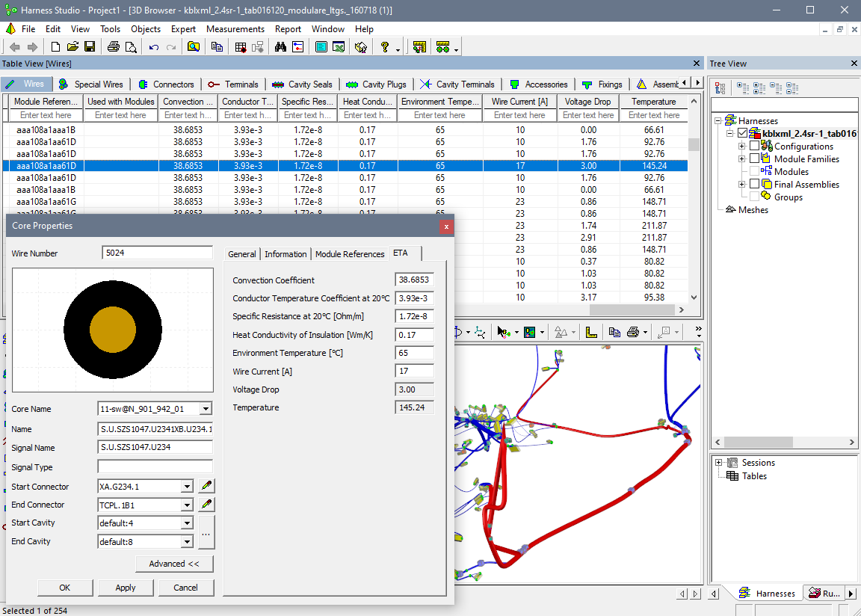The height and width of the screenshot is (616, 861).
Task: Enable the Final Assemblies checkbox
Action: click(754, 185)
